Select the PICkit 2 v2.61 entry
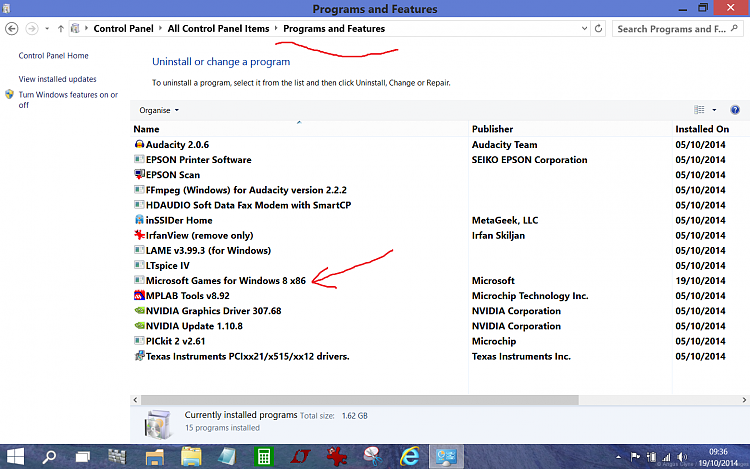 [x=176, y=341]
